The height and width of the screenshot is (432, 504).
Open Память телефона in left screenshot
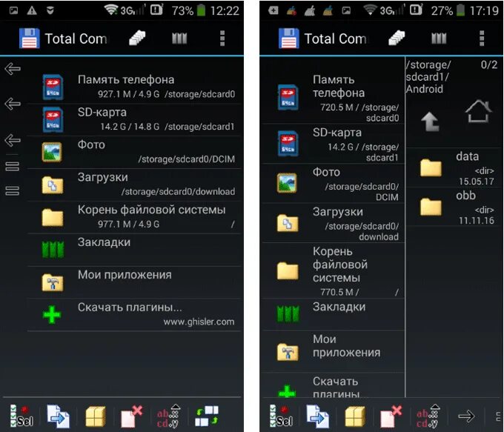pyautogui.click(x=134, y=87)
